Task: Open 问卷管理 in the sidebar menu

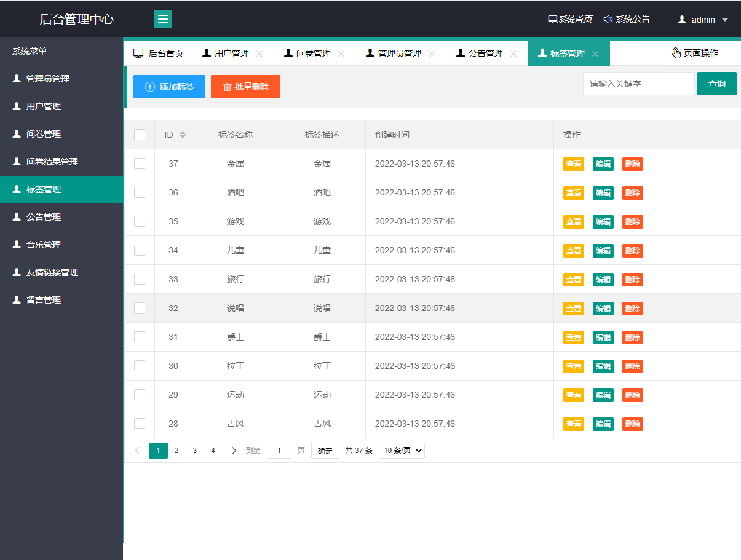Action: pyautogui.click(x=61, y=134)
